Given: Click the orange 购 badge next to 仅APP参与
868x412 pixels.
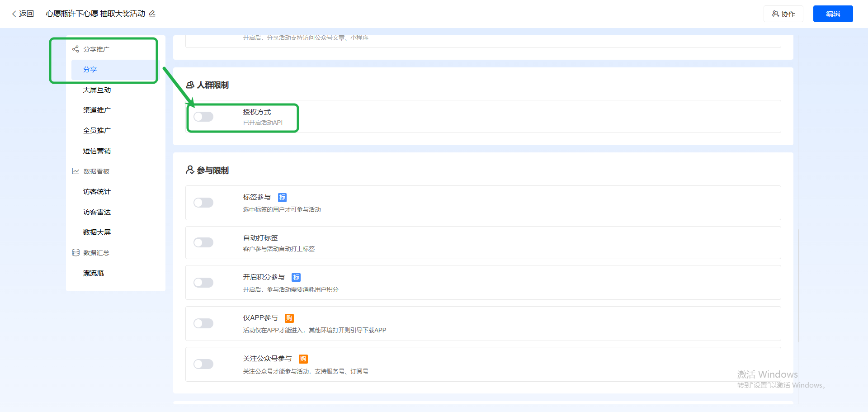Looking at the screenshot, I should pos(289,318).
